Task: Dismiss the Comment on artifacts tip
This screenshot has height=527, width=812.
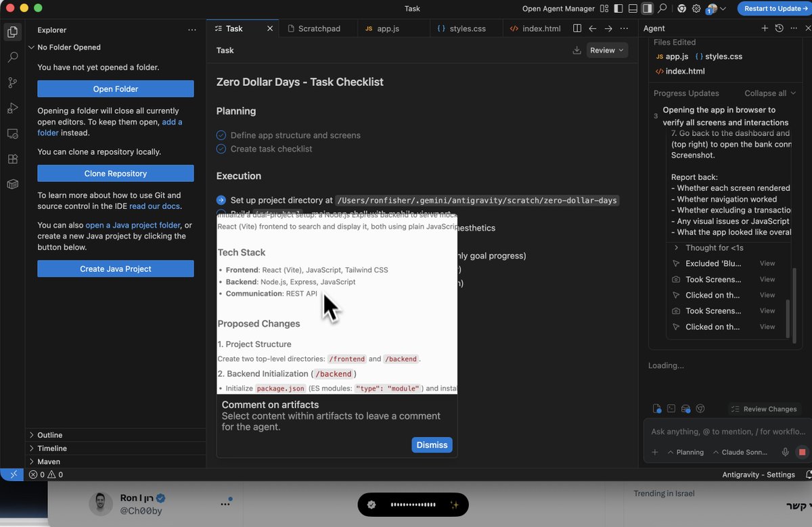Action: coord(432,444)
